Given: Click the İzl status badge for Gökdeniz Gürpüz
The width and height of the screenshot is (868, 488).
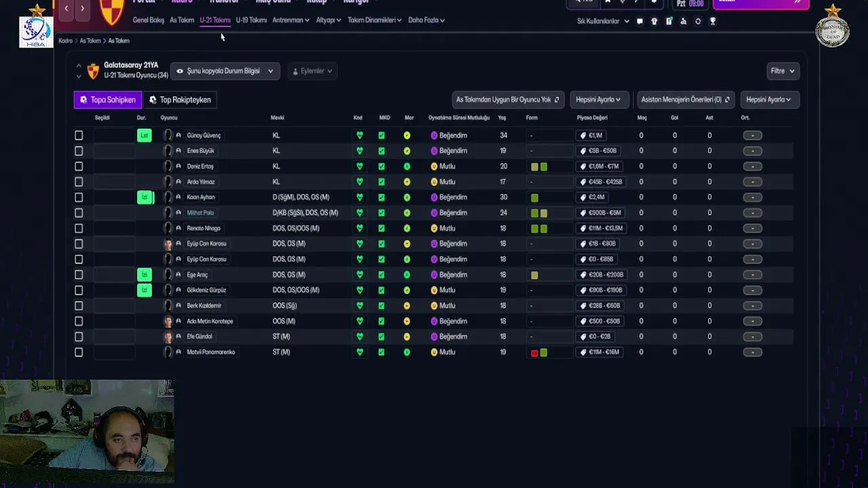Looking at the screenshot, I should (x=144, y=290).
